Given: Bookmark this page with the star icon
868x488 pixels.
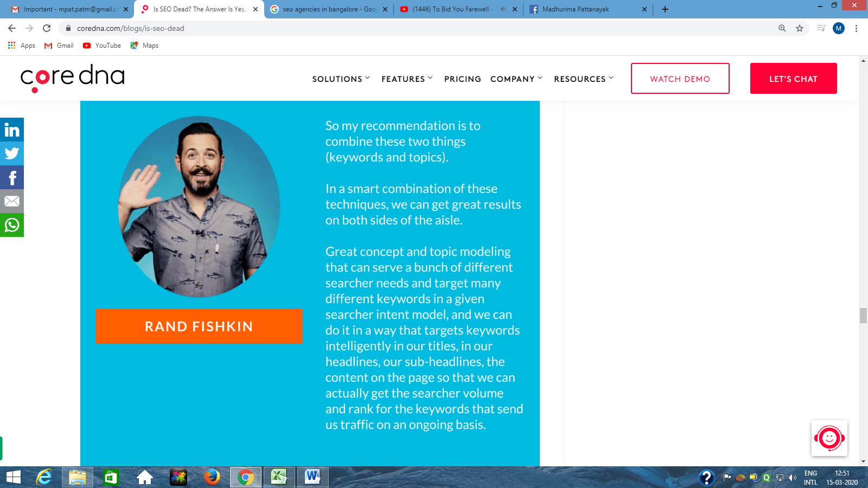Looking at the screenshot, I should point(800,28).
